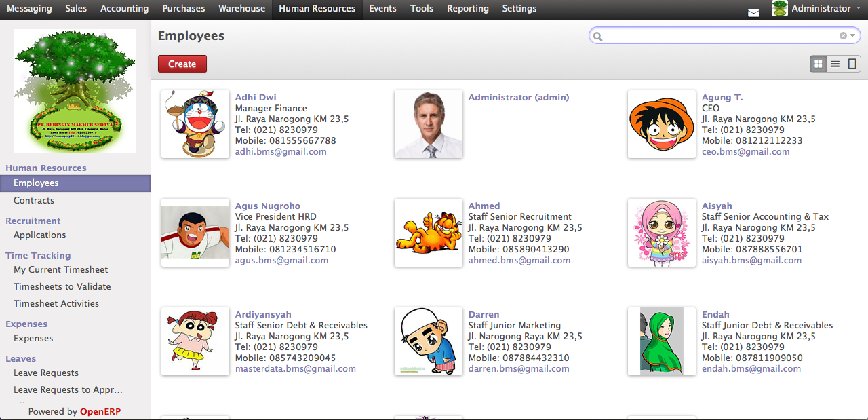Open Contracts in the sidebar
This screenshot has width=868, height=420.
coord(34,200)
